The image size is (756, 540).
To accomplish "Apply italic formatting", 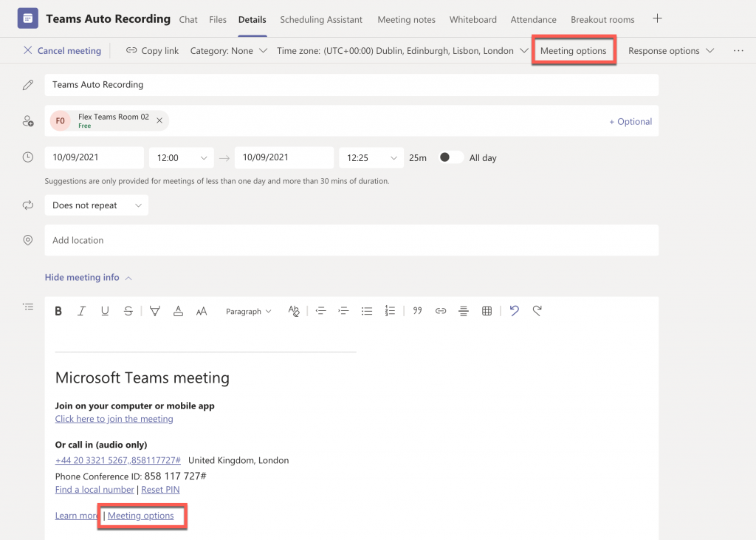I will (81, 311).
